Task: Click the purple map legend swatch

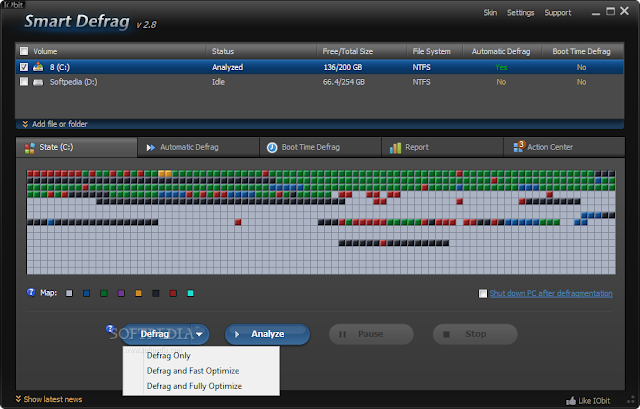Action: pos(121,293)
